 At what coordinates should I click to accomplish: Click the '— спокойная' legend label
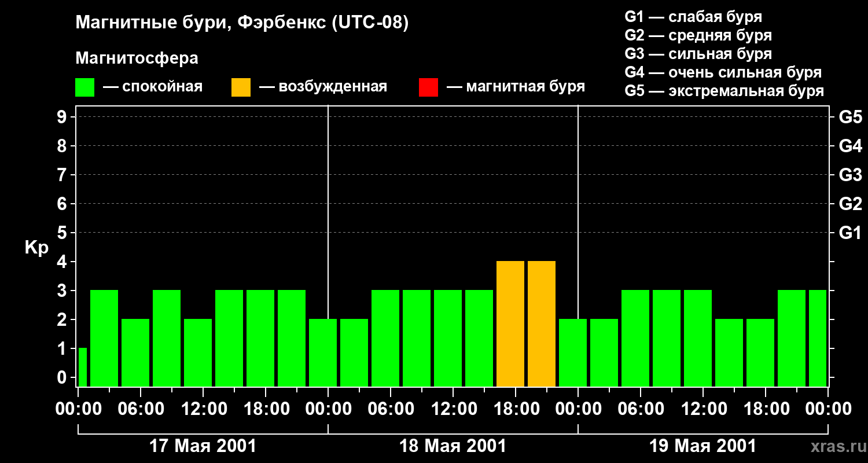(x=153, y=87)
